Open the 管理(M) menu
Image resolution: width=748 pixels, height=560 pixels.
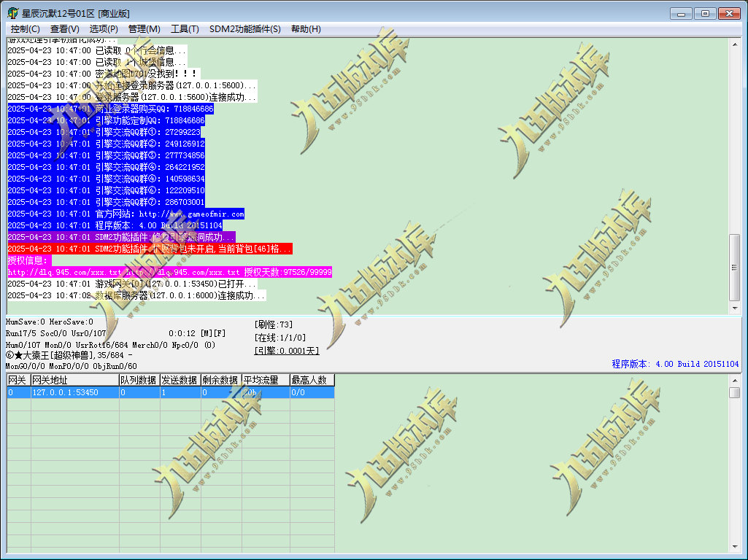pyautogui.click(x=144, y=29)
